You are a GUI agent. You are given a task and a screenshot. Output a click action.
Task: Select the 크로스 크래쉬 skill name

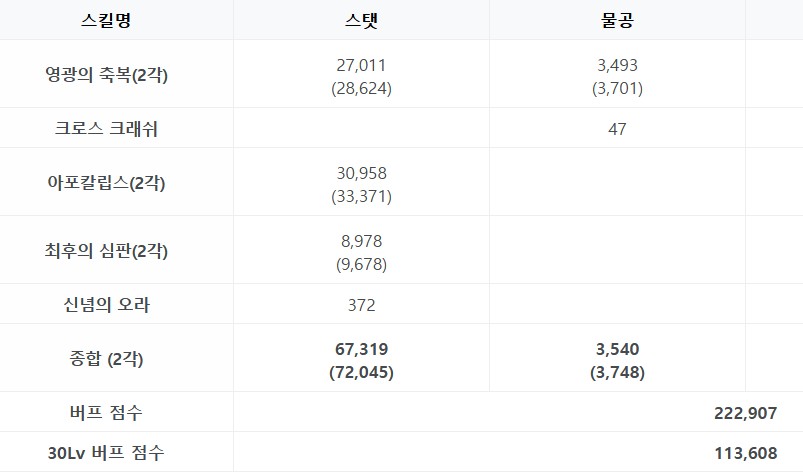pyautogui.click(x=106, y=128)
